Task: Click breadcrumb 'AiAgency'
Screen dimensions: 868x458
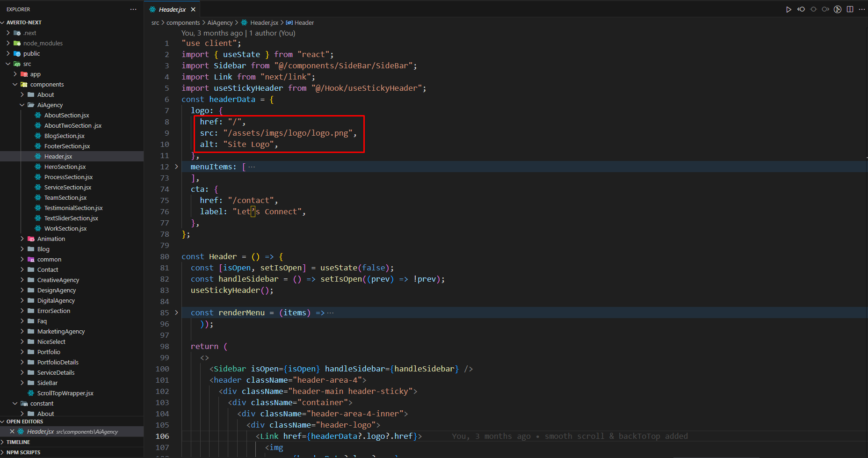Action: coord(220,22)
